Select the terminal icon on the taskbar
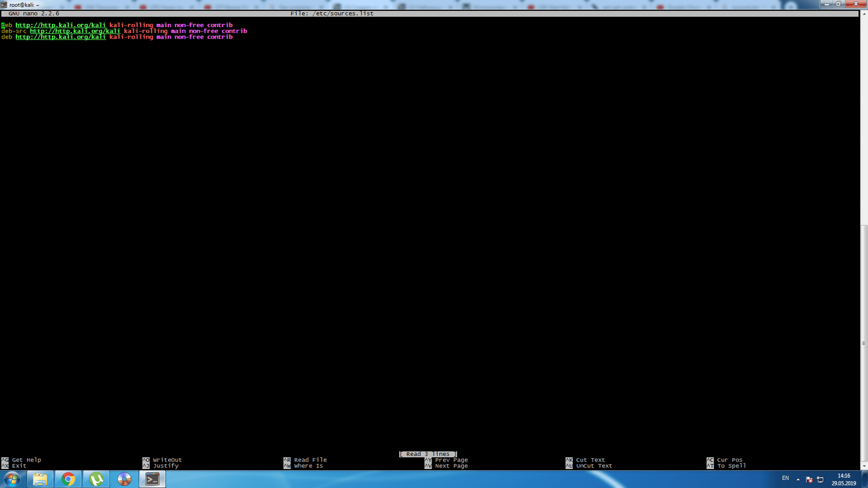868x488 pixels. [152, 479]
